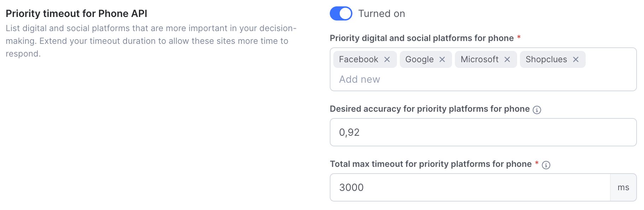The image size is (644, 210).
Task: Select the Facebook tag chip
Action: [359, 59]
